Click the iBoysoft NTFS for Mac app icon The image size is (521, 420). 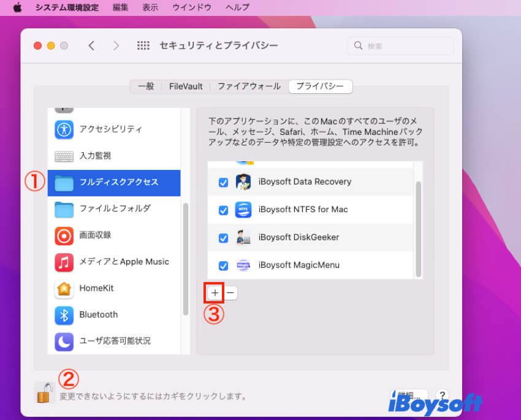[243, 210]
